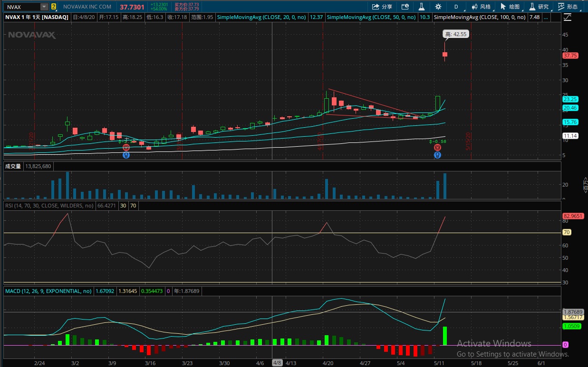Expand the ellipsis for more studies

click(546, 17)
